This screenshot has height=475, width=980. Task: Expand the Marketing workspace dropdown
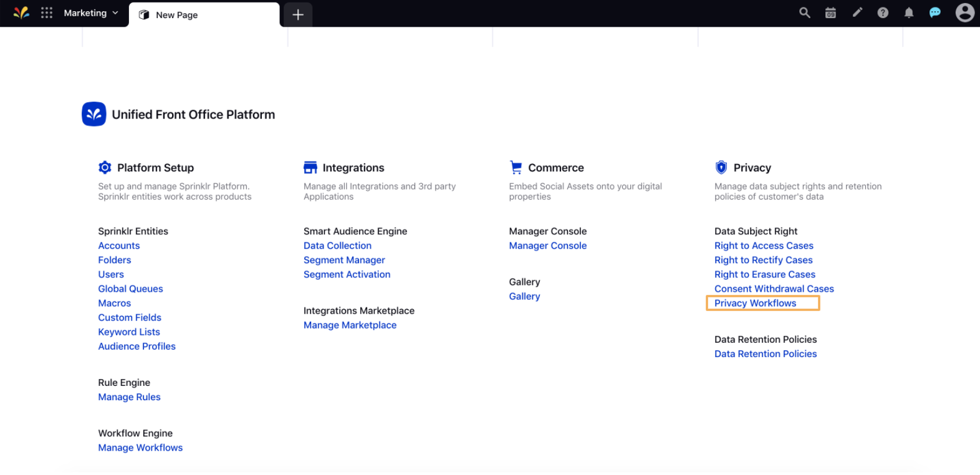[91, 12]
